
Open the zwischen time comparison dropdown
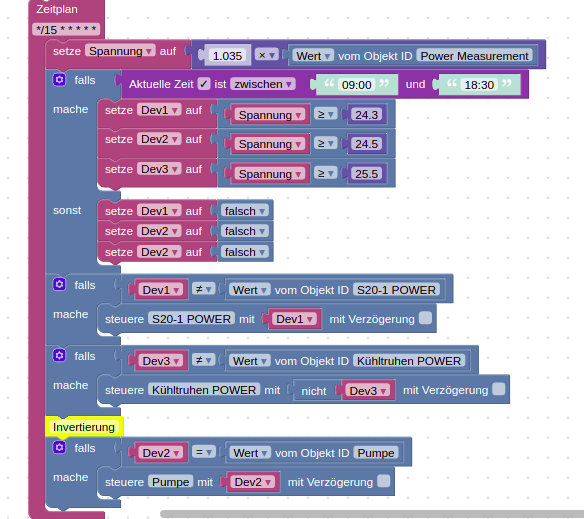[x=263, y=84]
